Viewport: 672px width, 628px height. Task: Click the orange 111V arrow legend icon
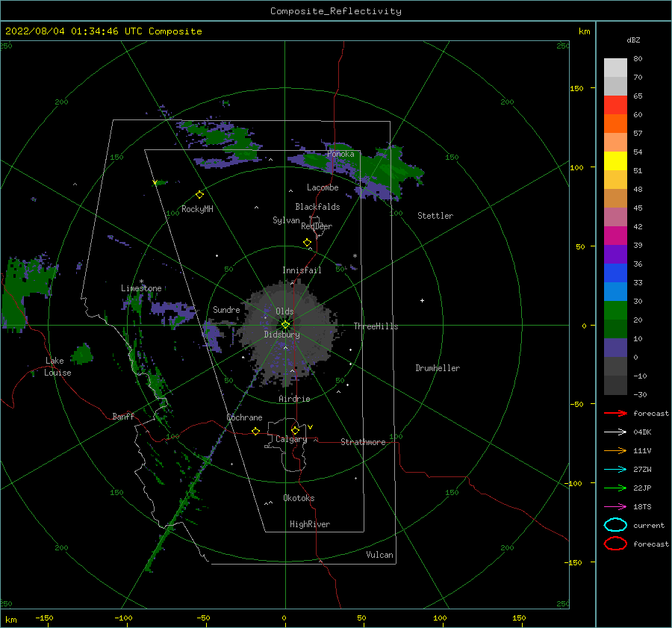[615, 450]
